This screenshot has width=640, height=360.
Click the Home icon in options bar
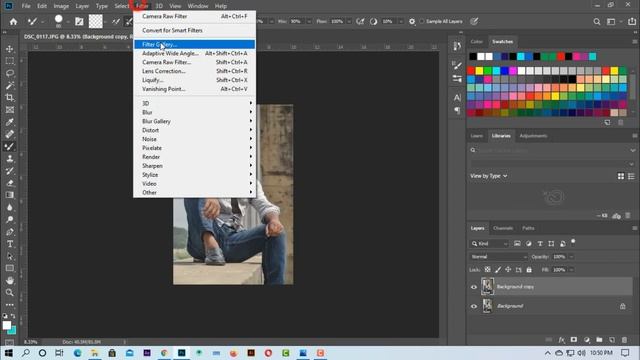13,21
